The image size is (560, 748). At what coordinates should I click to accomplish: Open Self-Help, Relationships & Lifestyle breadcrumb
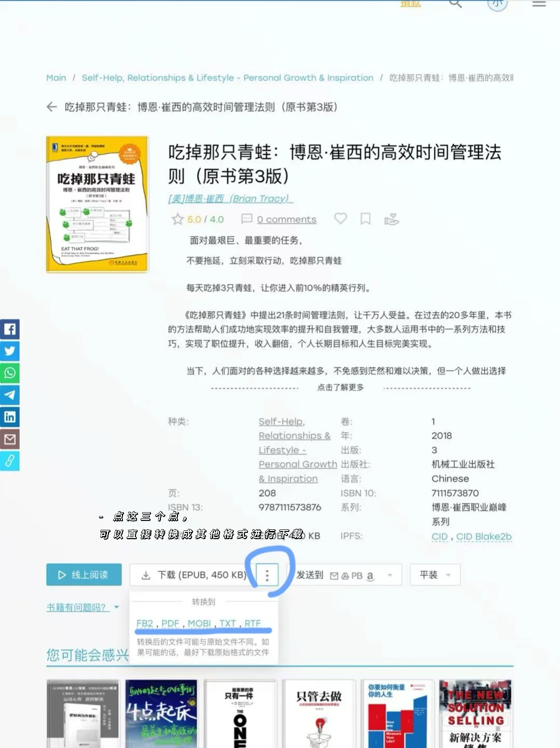coord(227,78)
